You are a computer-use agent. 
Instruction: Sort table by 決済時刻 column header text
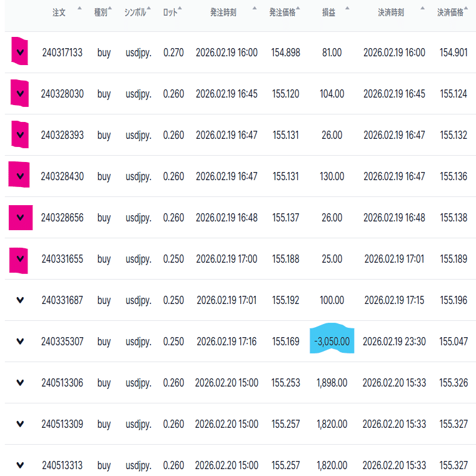tap(390, 13)
